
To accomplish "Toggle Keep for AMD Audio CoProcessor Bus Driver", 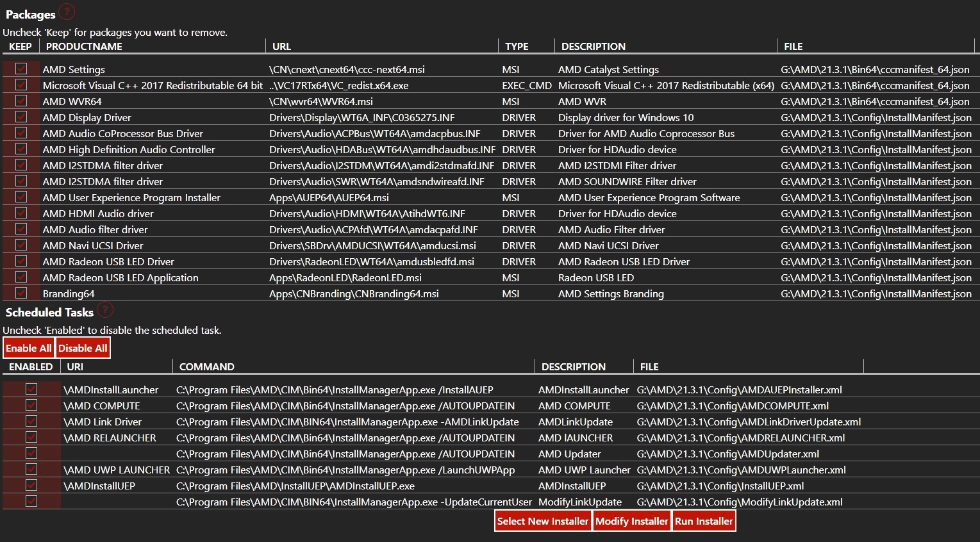I will coord(21,133).
